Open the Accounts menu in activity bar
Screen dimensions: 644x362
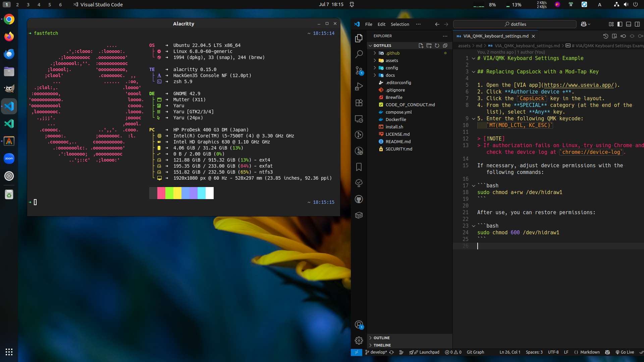[359, 324]
